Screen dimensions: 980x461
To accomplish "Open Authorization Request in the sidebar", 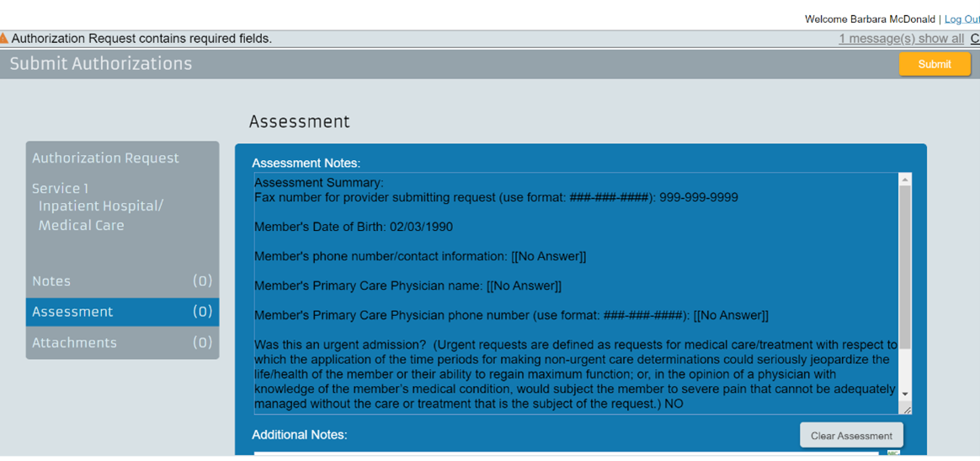I will tap(105, 158).
